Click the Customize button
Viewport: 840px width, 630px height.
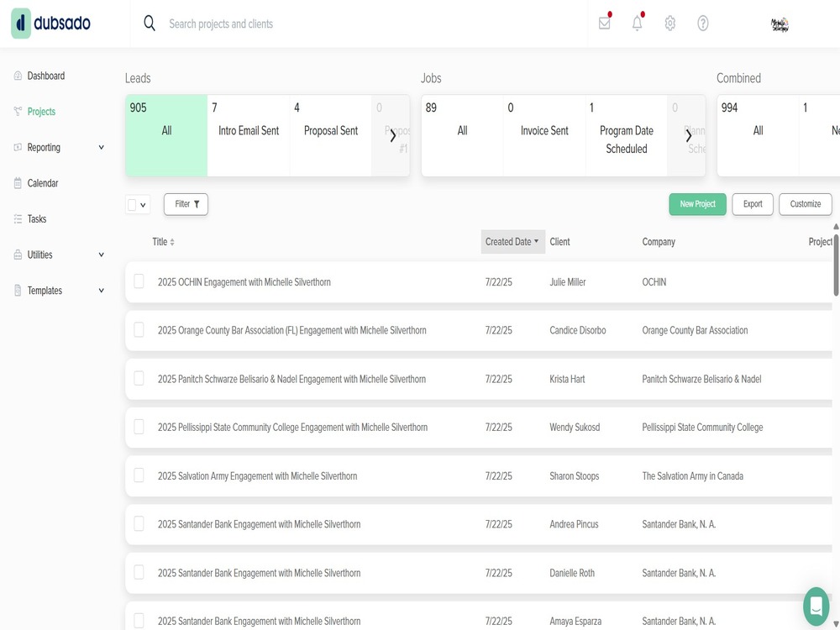806,204
